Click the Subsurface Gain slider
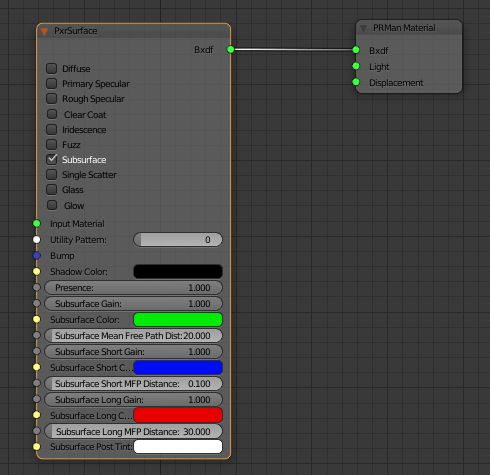This screenshot has height=475, width=490. pos(133,304)
